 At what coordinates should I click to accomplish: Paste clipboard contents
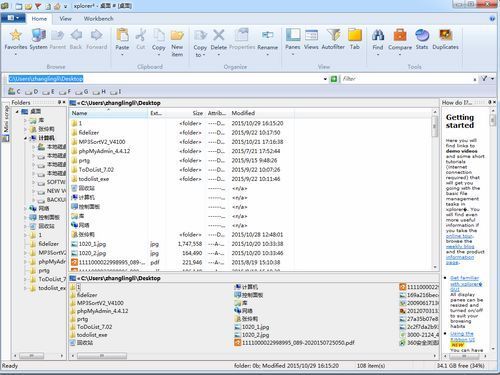tap(122, 41)
